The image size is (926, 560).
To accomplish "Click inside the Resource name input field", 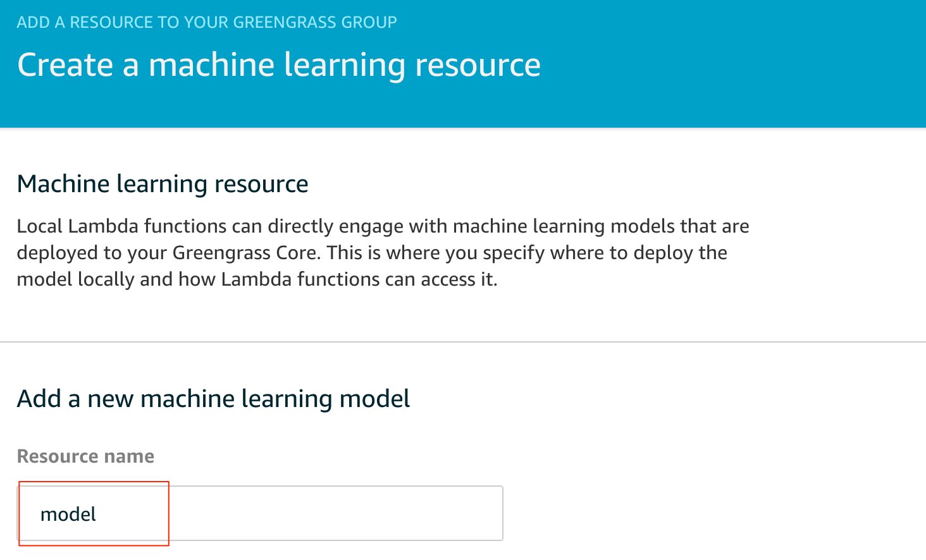I will click(x=259, y=513).
